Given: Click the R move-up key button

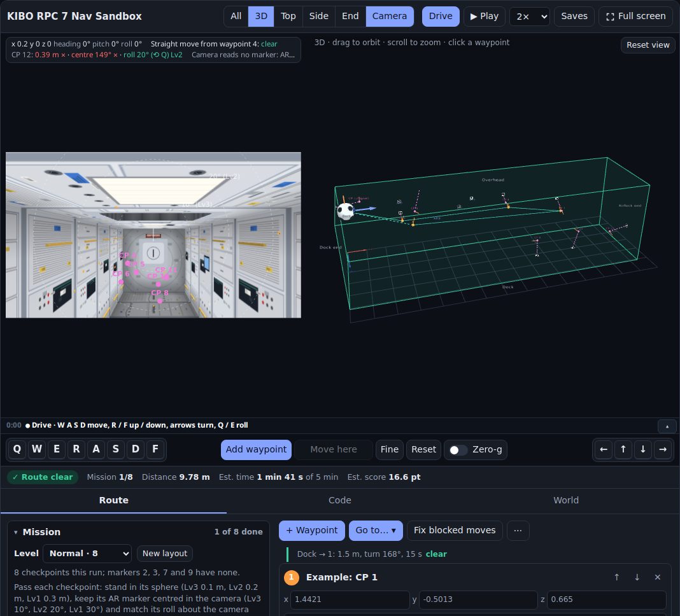Looking at the screenshot, I should coord(76,449).
